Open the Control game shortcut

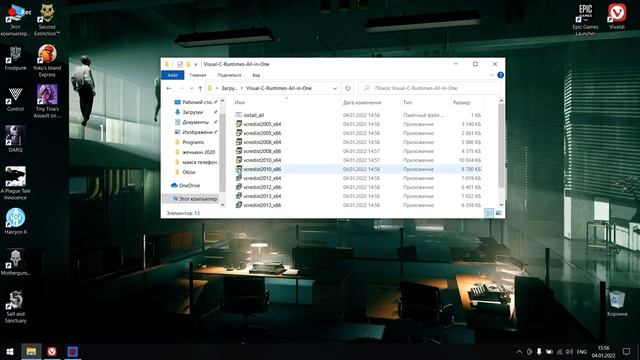[x=16, y=100]
